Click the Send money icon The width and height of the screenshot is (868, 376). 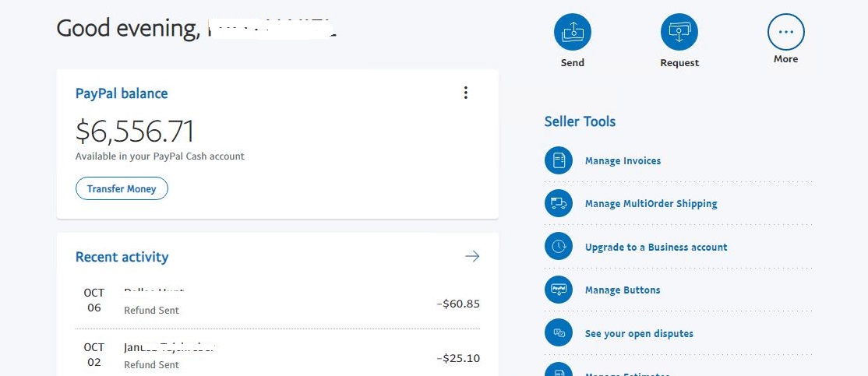[x=573, y=32]
